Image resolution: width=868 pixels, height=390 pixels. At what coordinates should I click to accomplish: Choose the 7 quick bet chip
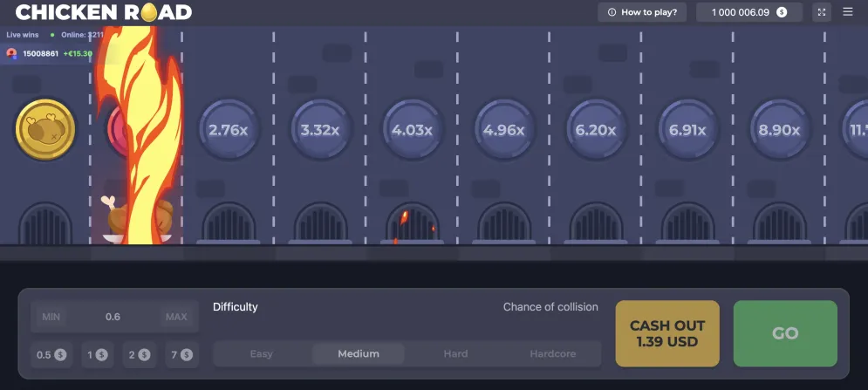tap(182, 354)
